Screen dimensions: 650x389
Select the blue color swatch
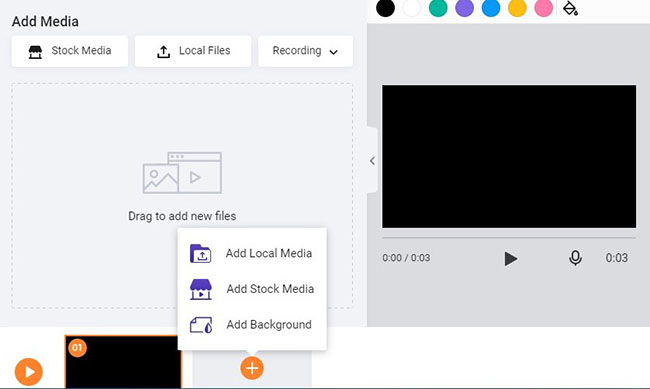(491, 8)
